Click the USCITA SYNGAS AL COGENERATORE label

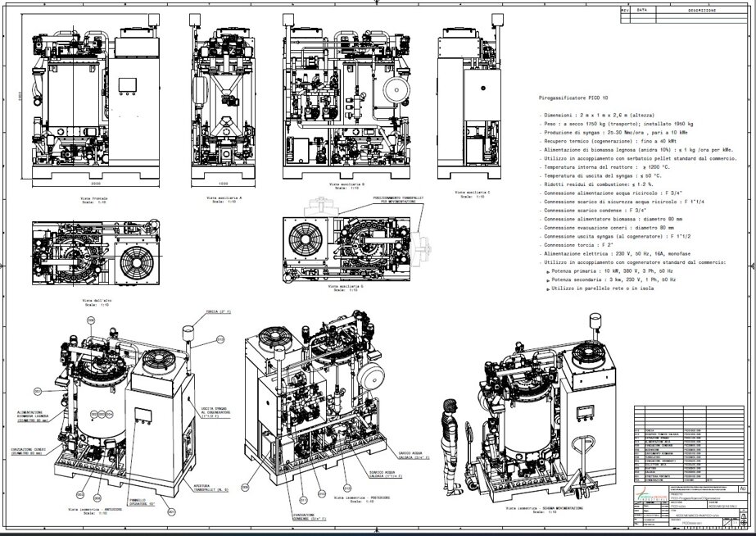(x=216, y=412)
